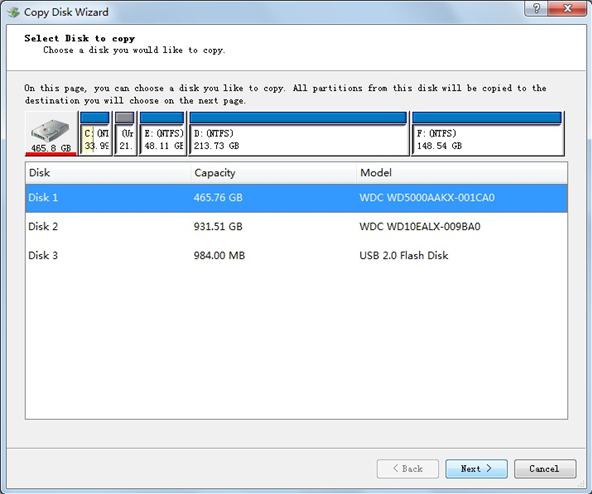The height and width of the screenshot is (494, 592).
Task: Select the C: partition block
Action: tap(95, 133)
